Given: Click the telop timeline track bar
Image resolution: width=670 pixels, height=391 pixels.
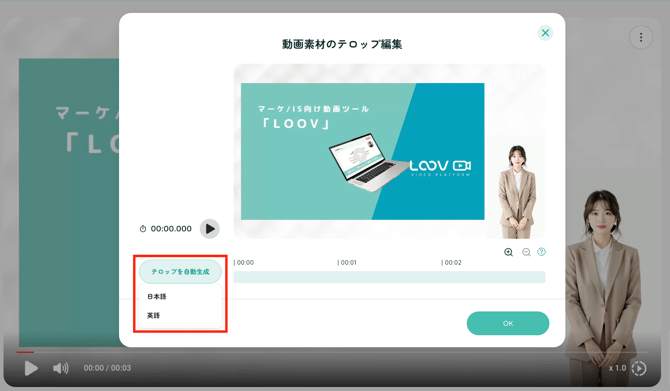Looking at the screenshot, I should 389,277.
